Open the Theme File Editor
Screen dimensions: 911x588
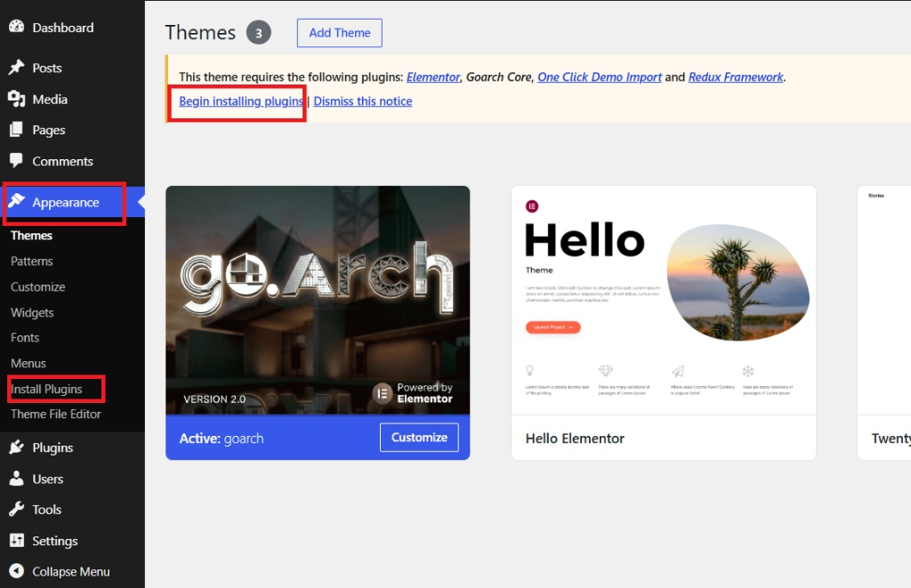[x=56, y=415]
